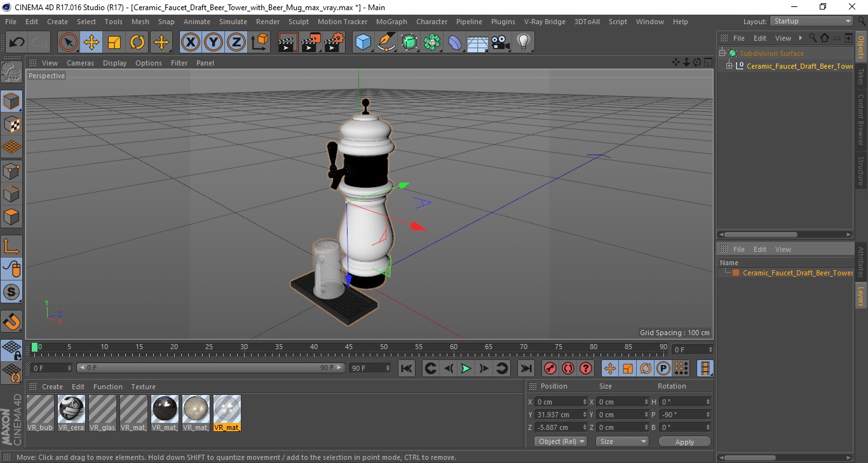Click Objects panel search icon
868x463 pixels.
tap(812, 38)
